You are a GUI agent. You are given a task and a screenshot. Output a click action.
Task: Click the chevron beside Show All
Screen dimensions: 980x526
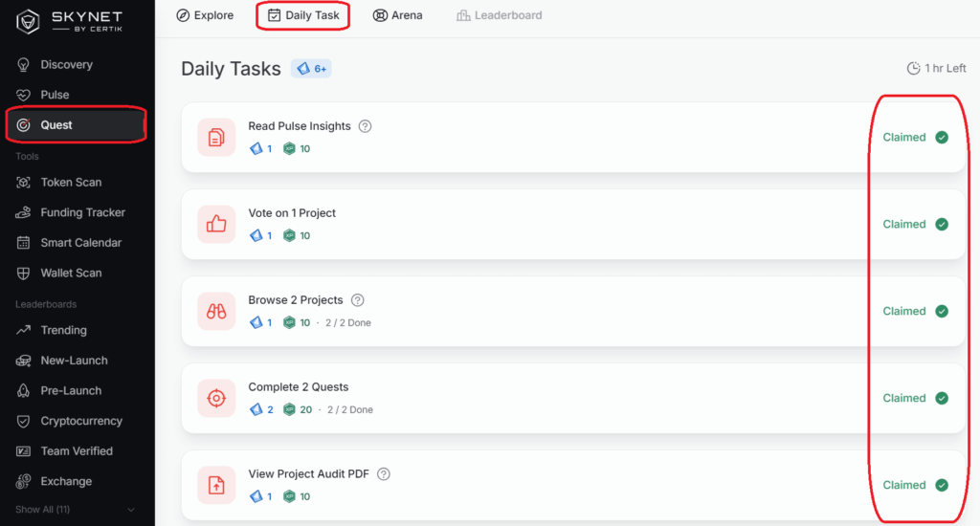(x=130, y=510)
